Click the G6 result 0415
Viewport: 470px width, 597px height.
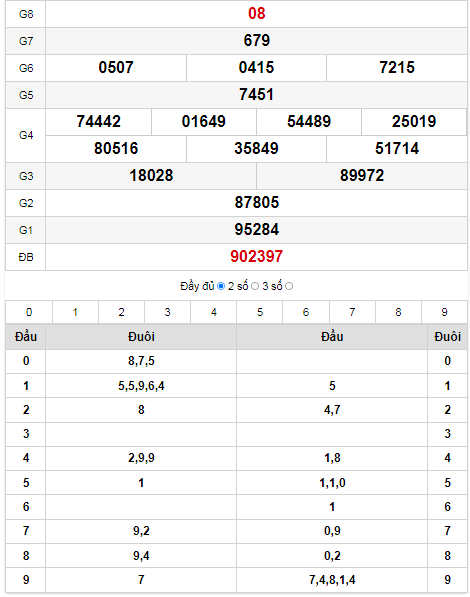pyautogui.click(x=256, y=68)
